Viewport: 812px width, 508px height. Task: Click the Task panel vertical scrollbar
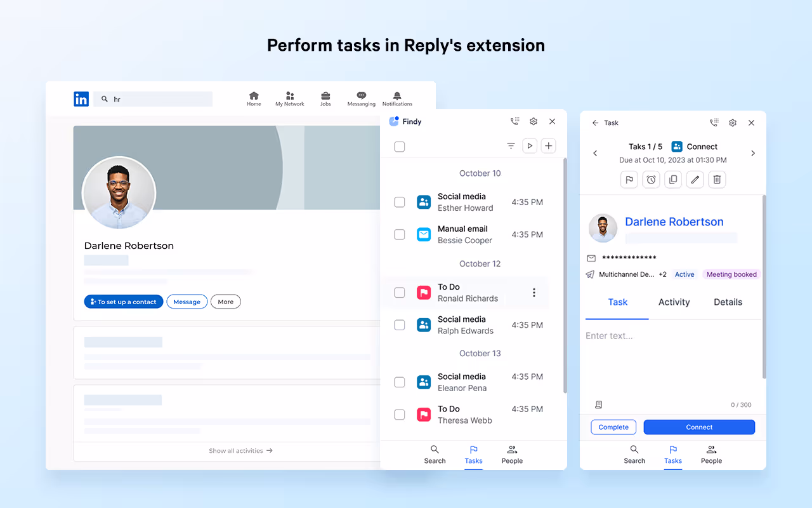click(x=764, y=286)
